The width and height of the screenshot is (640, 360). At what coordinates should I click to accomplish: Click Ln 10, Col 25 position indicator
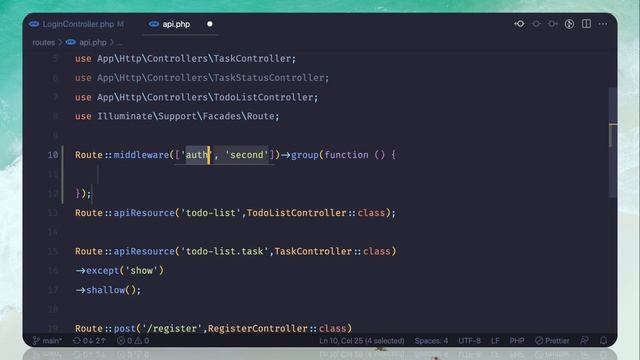[362, 340]
